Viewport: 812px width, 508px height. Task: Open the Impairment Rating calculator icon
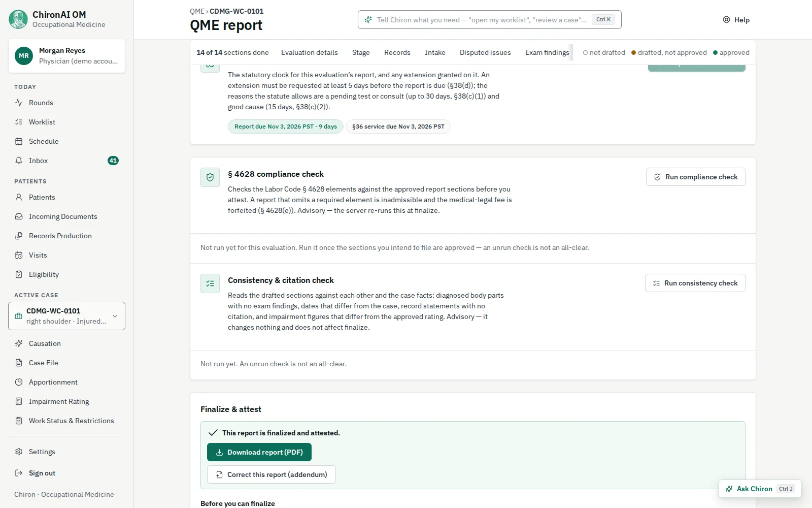(19, 401)
